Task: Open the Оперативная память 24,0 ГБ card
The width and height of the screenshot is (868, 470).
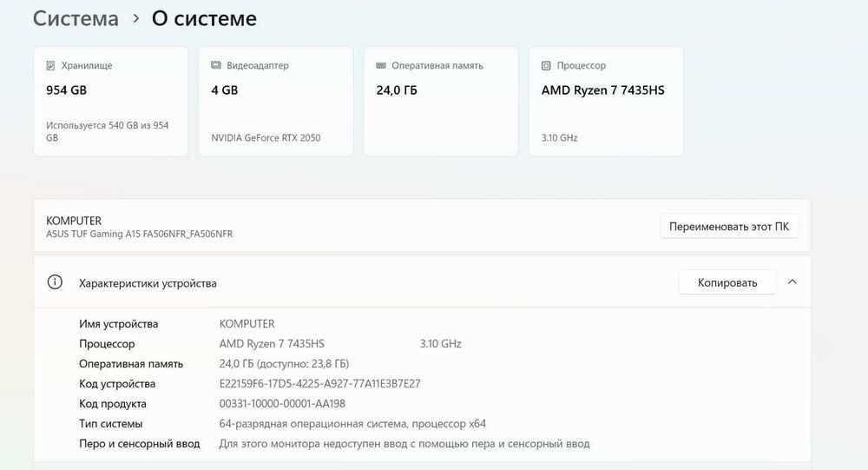Action: click(441, 101)
